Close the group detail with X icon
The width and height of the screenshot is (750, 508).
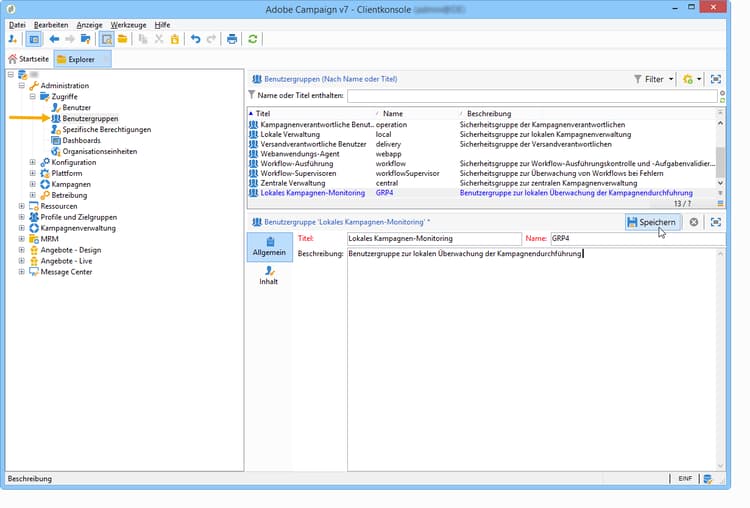(694, 222)
